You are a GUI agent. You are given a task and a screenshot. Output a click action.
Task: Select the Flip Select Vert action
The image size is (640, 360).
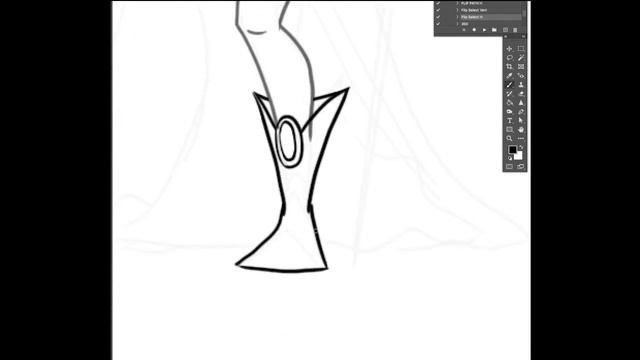[474, 10]
